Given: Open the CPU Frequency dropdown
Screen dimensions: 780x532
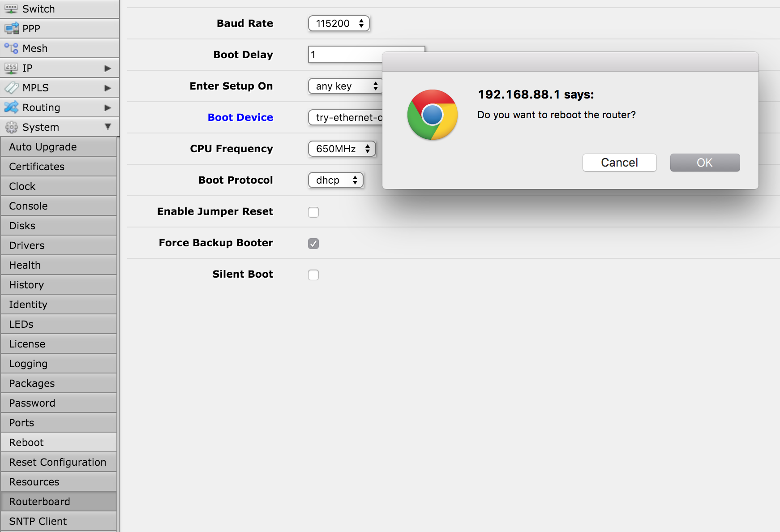Looking at the screenshot, I should [342, 149].
